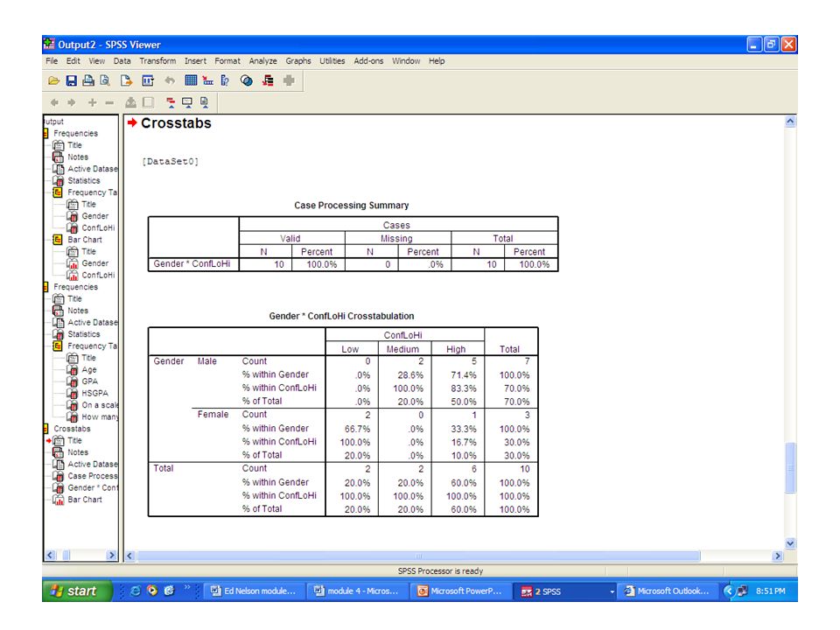
Task: Click the output pane horizontal scrollbar thumb
Action: tap(418, 556)
